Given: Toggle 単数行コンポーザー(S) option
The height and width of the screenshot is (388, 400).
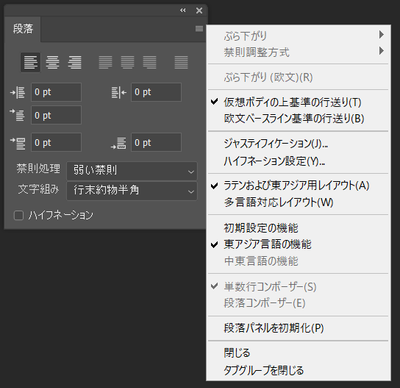Looking at the screenshot, I should coord(298,286).
